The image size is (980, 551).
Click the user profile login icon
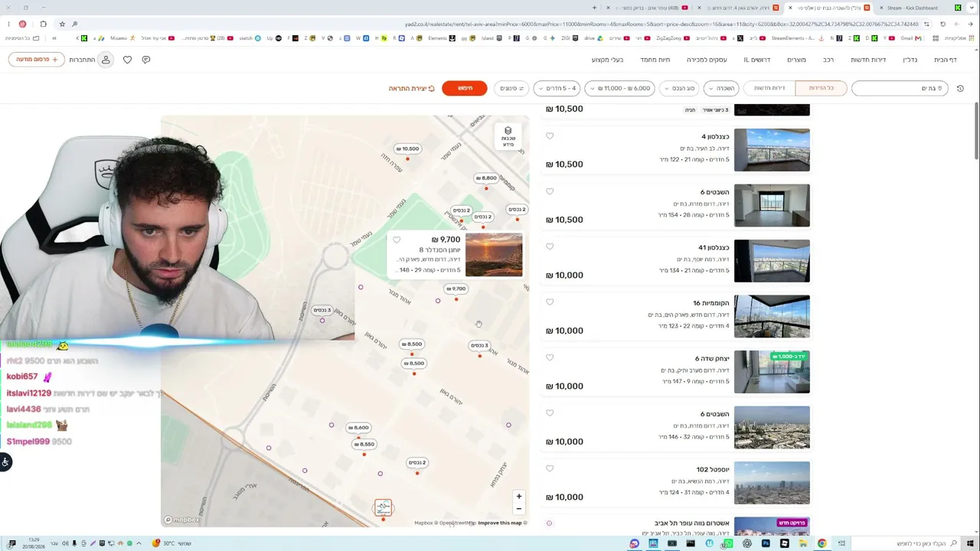pos(106,60)
